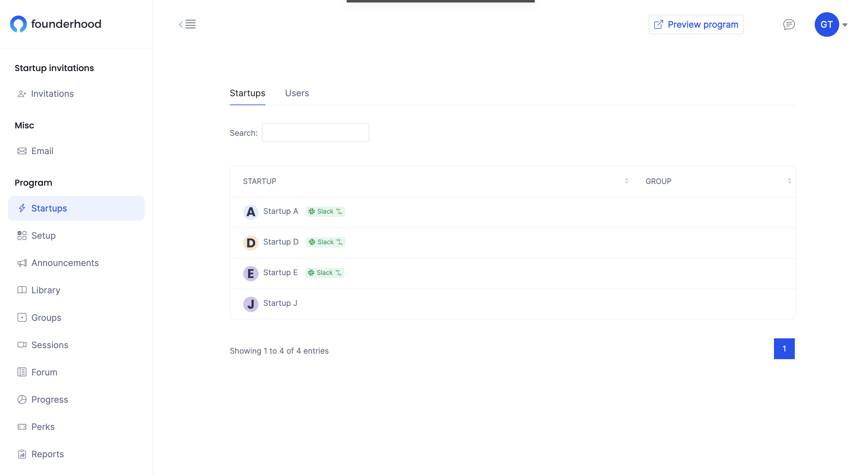The height and width of the screenshot is (475, 868).
Task: Go to pagination page 1
Action: click(784, 348)
